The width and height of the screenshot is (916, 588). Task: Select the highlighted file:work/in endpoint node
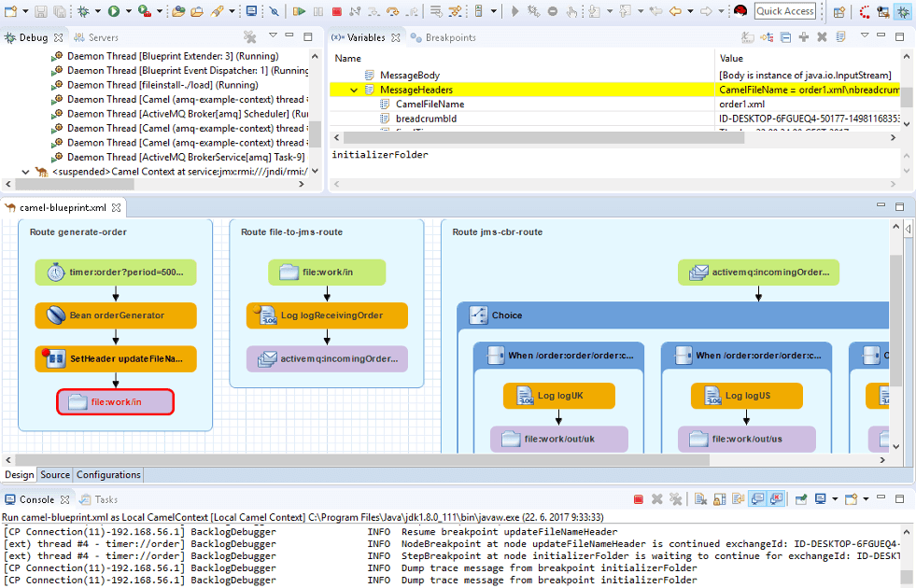[x=116, y=402]
